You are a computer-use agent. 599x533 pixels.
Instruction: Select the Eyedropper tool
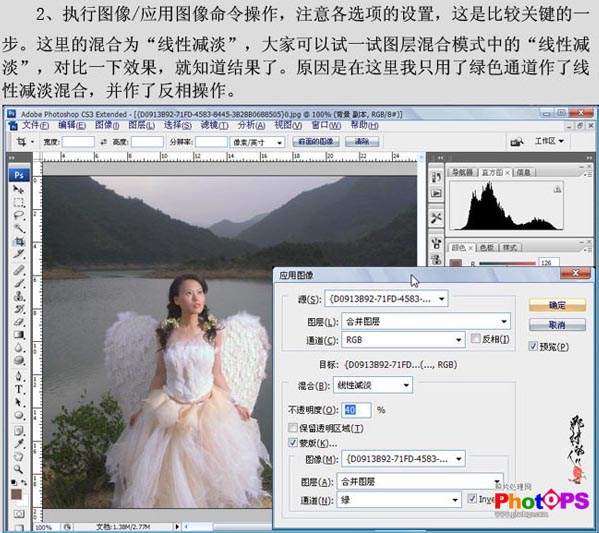tap(18, 444)
